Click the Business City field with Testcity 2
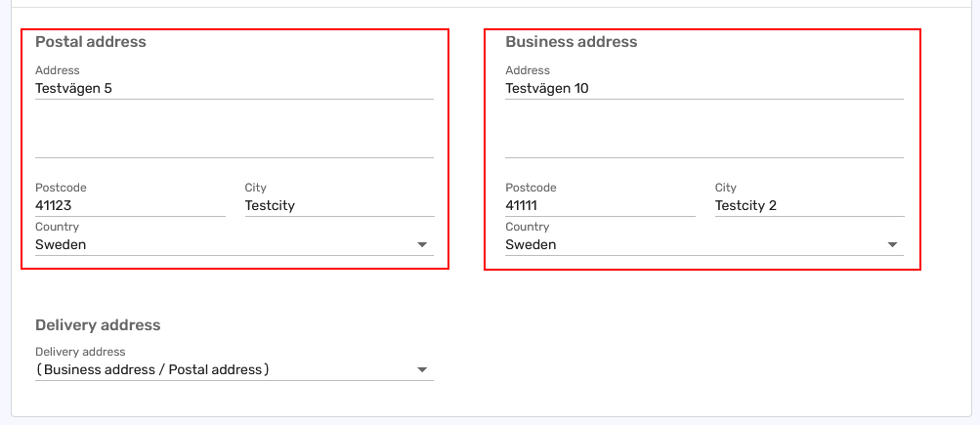This screenshot has width=980, height=425. (809, 206)
